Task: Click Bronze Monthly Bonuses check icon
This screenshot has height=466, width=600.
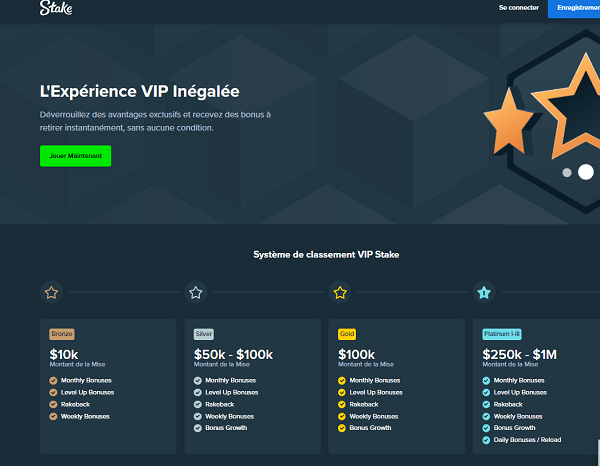Action: tap(53, 380)
